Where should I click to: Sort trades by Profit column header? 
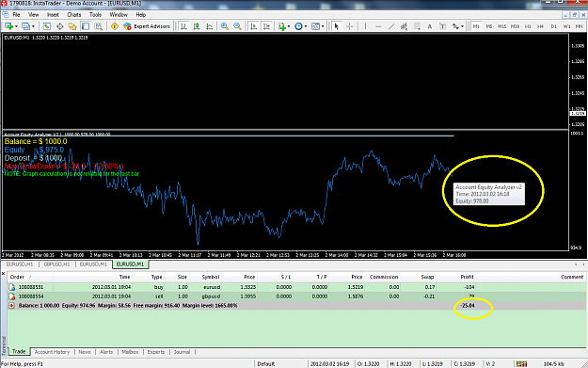[x=468, y=277]
